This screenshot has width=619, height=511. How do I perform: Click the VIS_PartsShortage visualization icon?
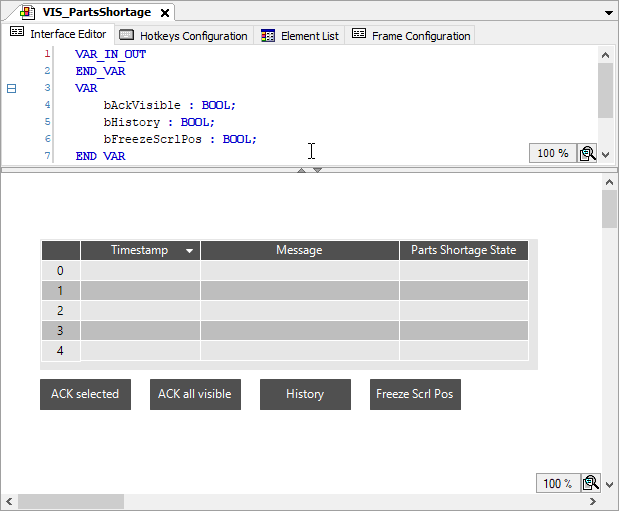(27, 13)
